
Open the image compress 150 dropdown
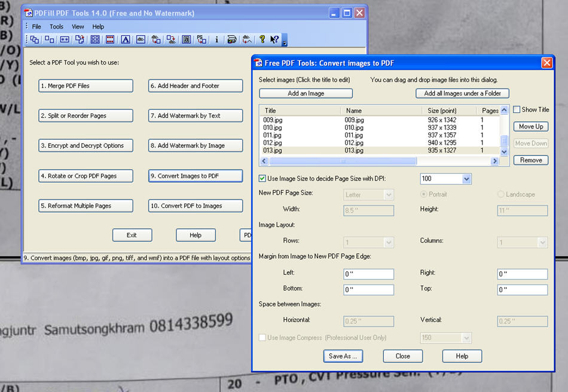(x=466, y=338)
